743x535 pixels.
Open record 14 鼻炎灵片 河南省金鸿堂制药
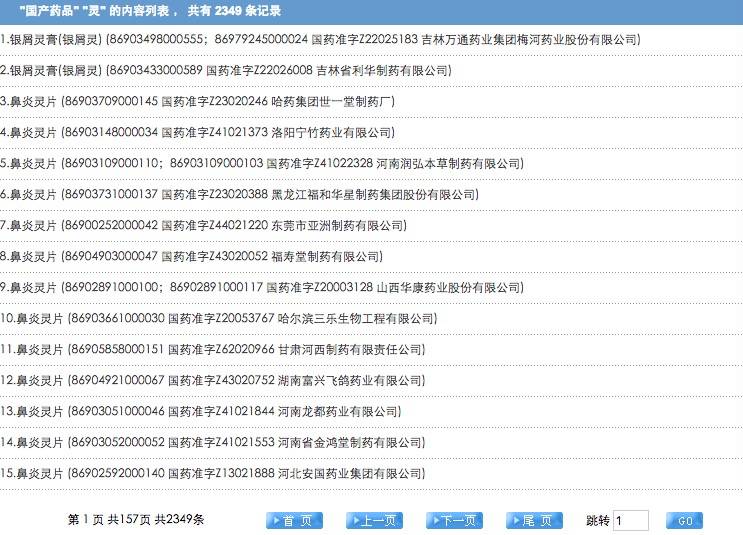click(x=213, y=442)
